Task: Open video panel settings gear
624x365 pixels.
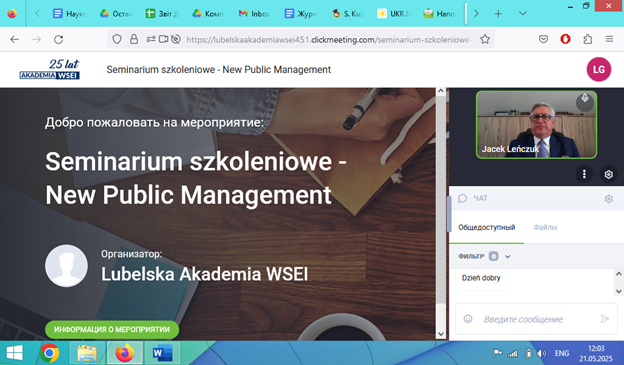Action: point(608,174)
